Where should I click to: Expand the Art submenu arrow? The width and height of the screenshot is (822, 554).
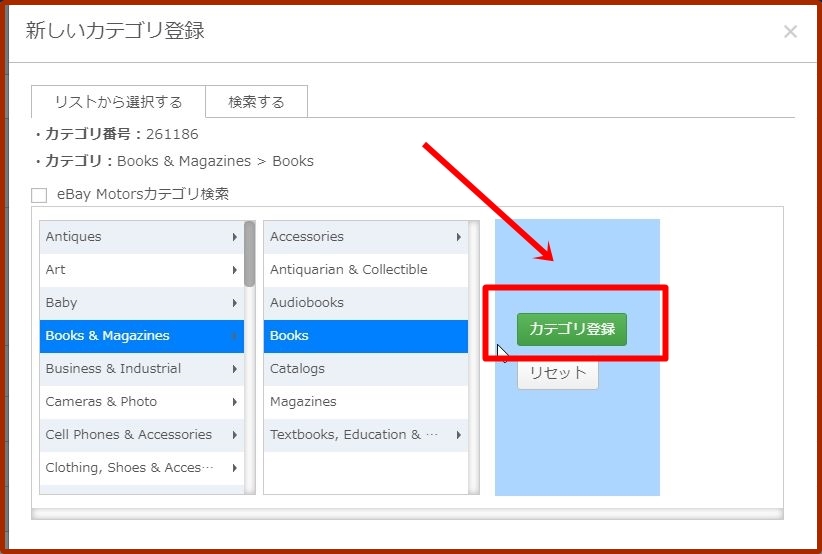[x=235, y=270]
